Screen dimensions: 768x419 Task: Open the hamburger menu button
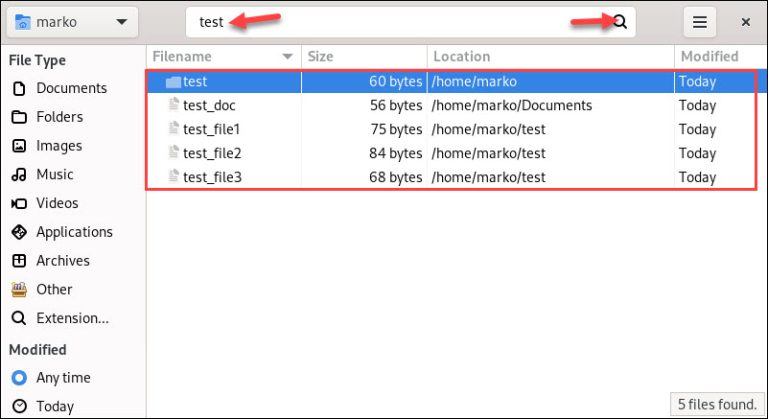coord(699,22)
